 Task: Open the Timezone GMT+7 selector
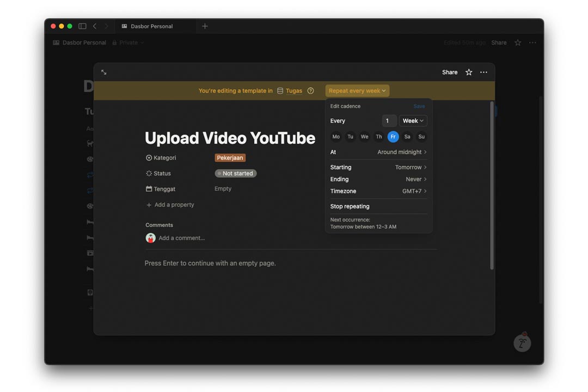tap(414, 191)
